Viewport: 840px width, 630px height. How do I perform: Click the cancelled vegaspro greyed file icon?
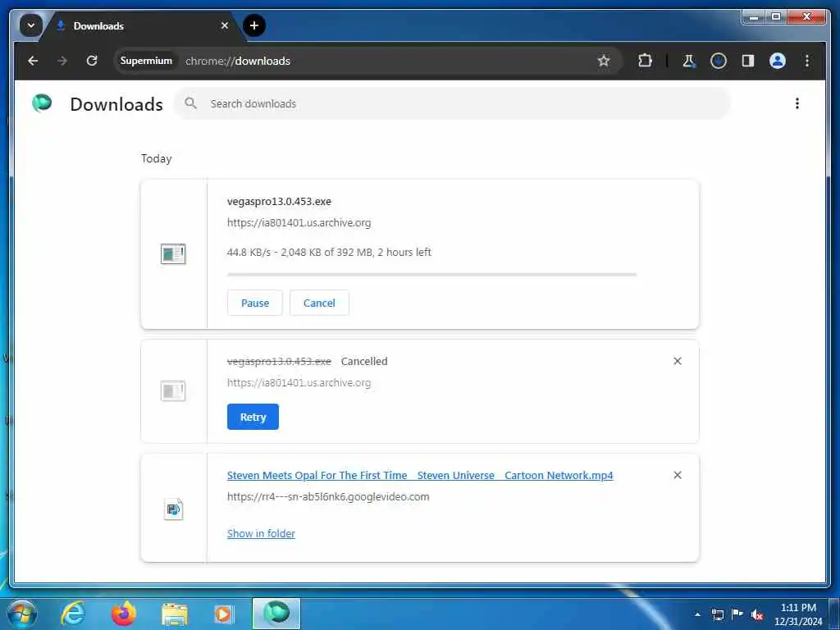click(173, 391)
